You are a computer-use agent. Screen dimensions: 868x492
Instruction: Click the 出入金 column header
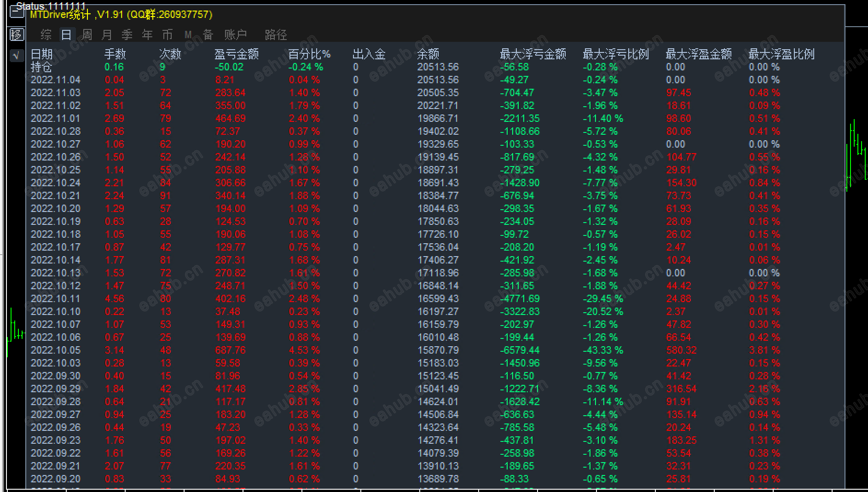(369, 54)
